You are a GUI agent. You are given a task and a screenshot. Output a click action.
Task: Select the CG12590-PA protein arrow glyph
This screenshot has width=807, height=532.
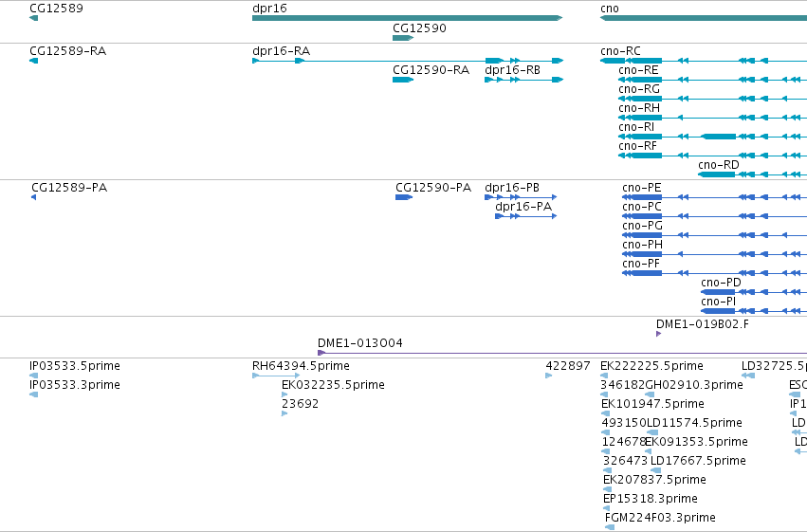(404, 197)
